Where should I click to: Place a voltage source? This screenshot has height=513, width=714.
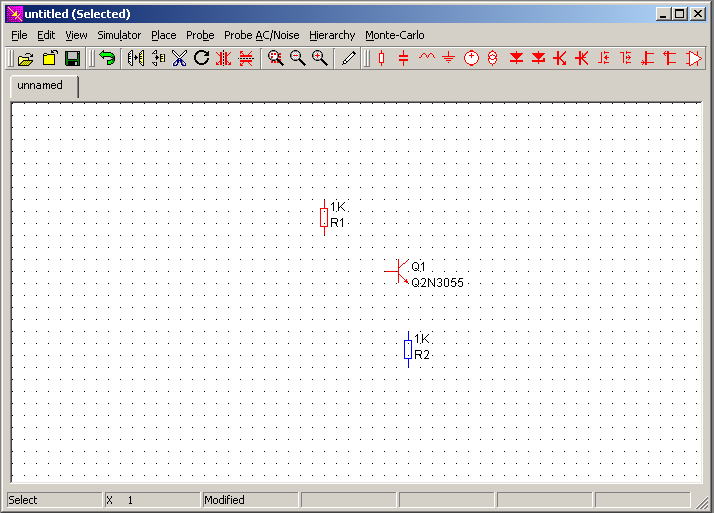tap(471, 58)
